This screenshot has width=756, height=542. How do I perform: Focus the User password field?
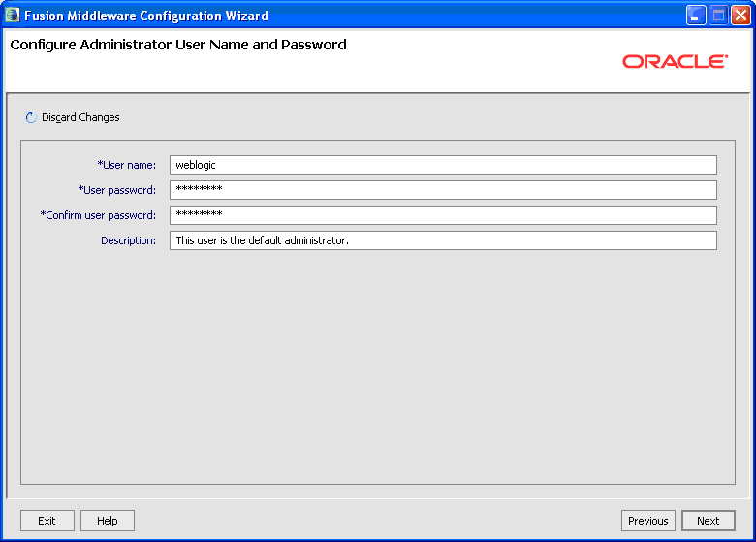(443, 190)
